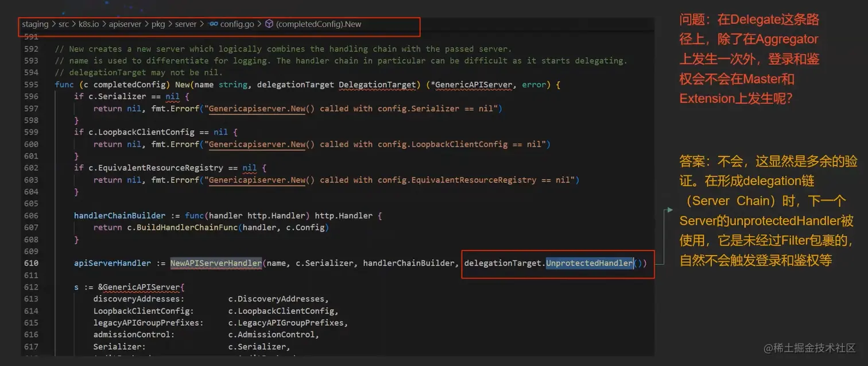Click 'c.EquivalentResourceRegistry' on line 602
The image size is (868, 366).
tap(156, 168)
